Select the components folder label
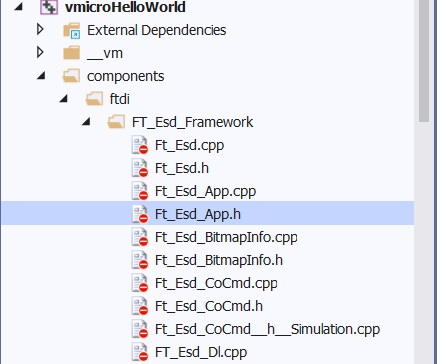 tap(126, 76)
